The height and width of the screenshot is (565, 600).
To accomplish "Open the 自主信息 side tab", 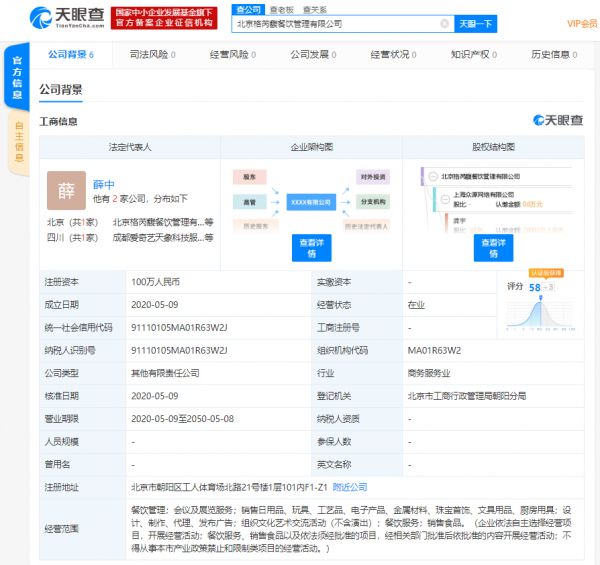I will coord(17,139).
